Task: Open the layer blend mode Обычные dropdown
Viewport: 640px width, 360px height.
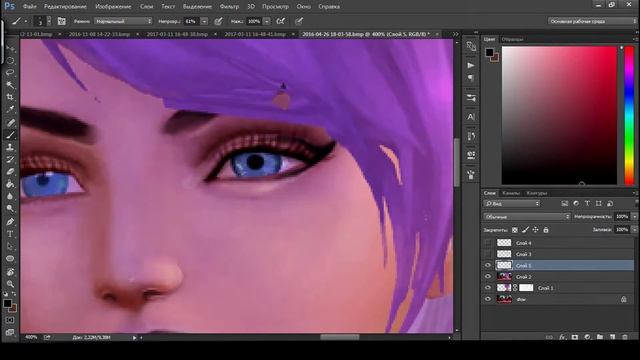Action: [x=527, y=217]
